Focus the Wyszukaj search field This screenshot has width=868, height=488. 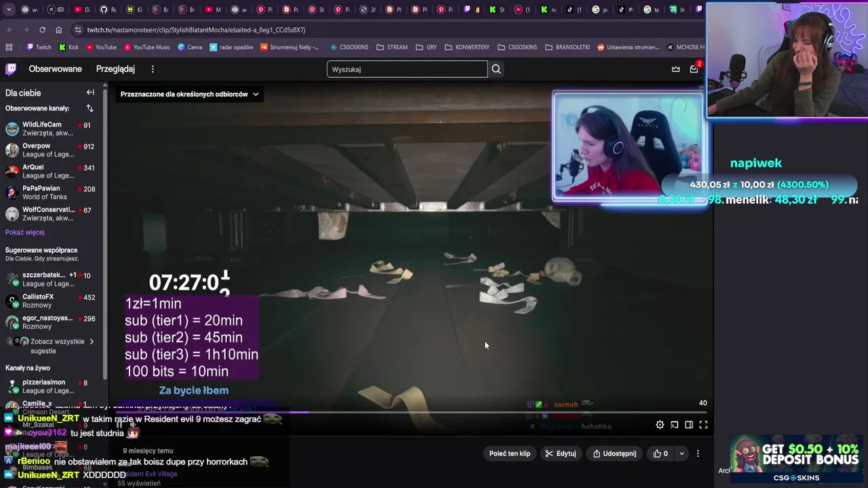pyautogui.click(x=407, y=69)
